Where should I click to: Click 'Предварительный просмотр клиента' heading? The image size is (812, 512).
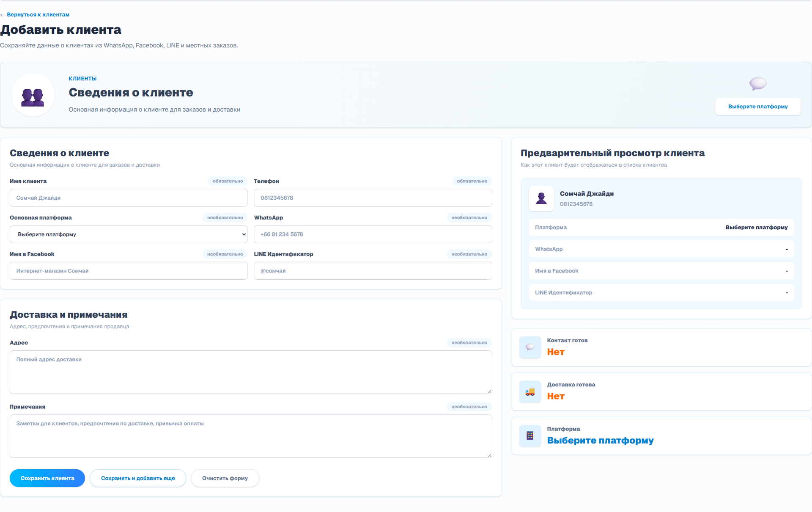click(x=612, y=153)
